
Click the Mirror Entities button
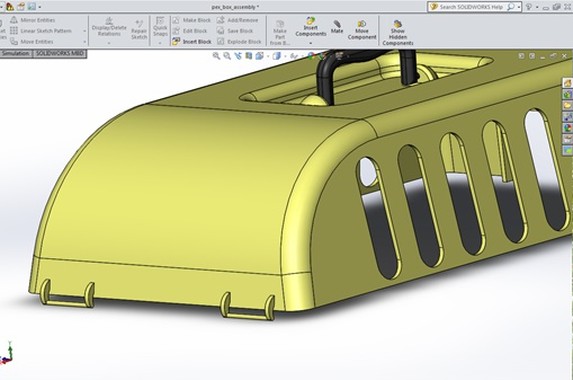point(33,20)
